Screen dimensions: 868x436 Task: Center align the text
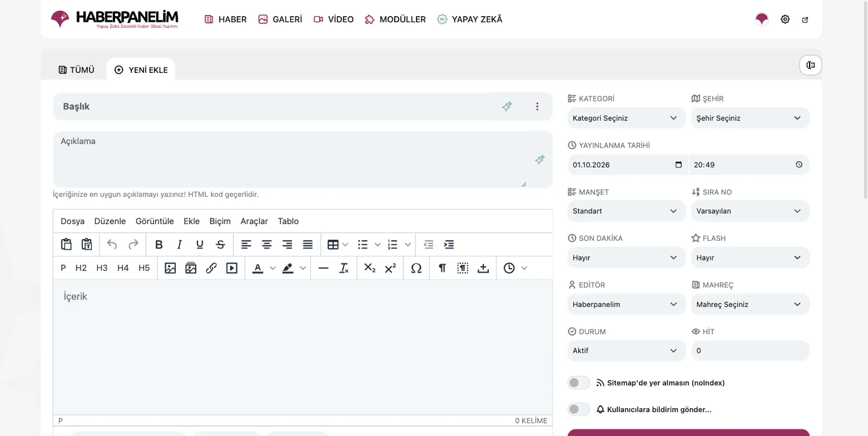[x=267, y=244]
